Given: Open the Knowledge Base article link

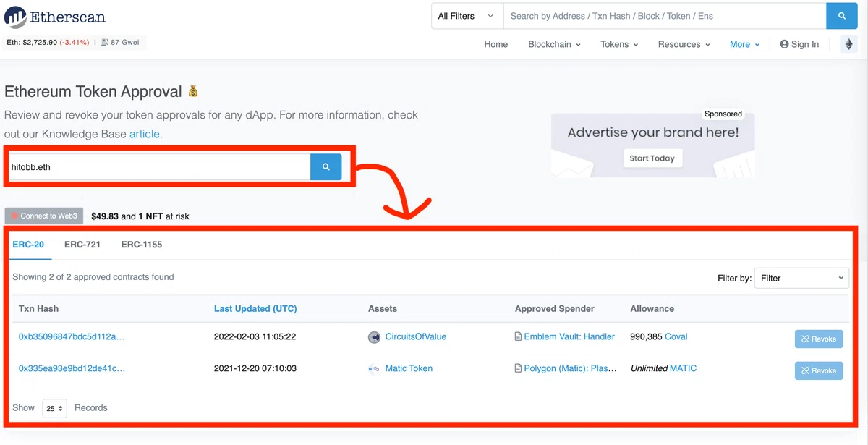Looking at the screenshot, I should [145, 134].
